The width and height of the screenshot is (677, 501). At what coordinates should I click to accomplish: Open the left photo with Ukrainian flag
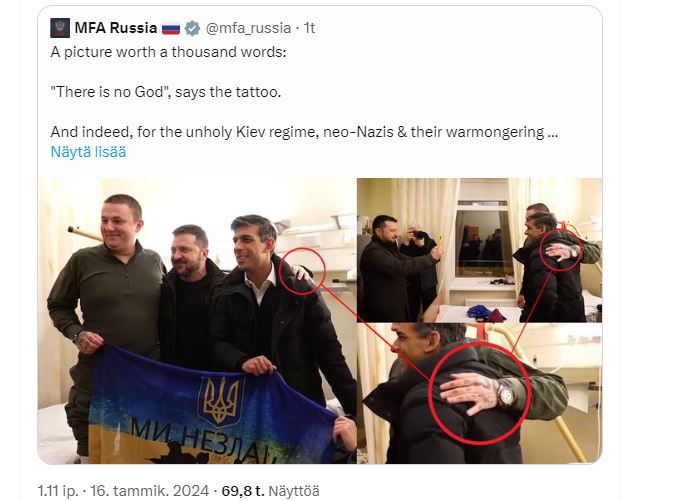(x=197, y=321)
